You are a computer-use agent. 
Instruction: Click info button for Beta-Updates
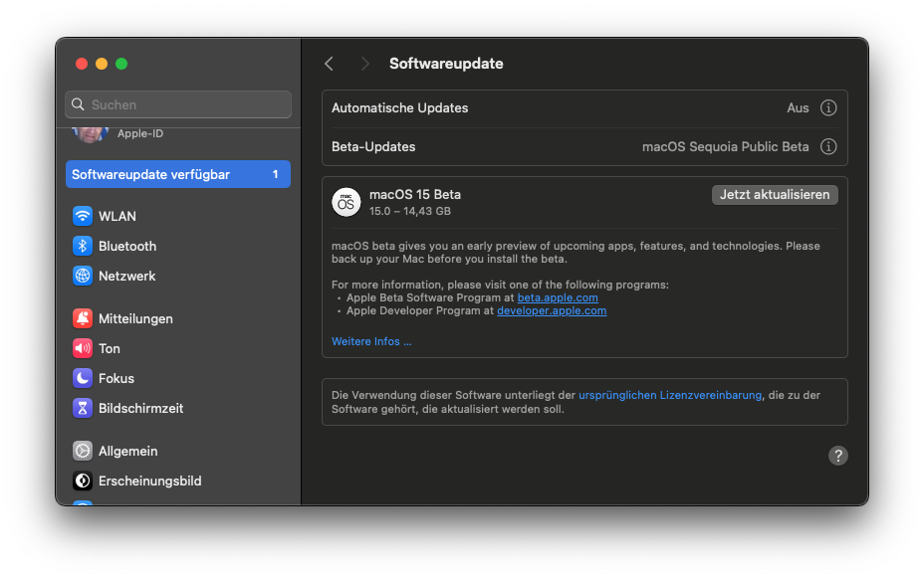coord(827,146)
